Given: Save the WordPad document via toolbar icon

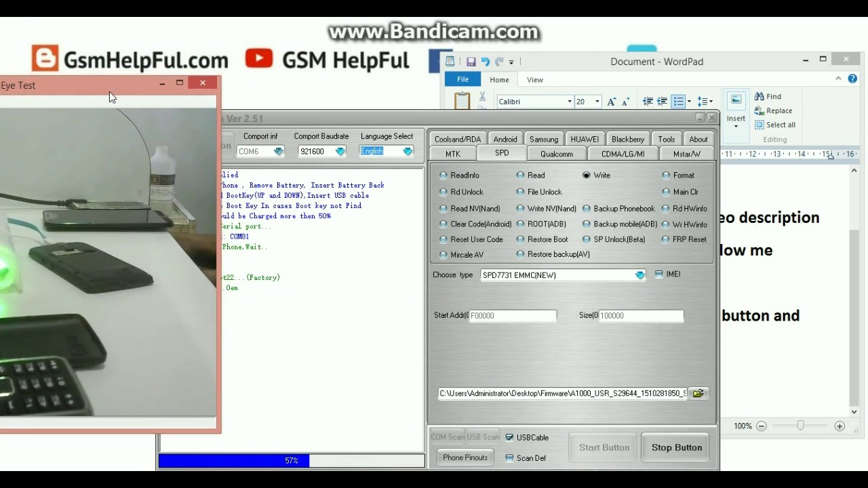Looking at the screenshot, I should [x=471, y=62].
